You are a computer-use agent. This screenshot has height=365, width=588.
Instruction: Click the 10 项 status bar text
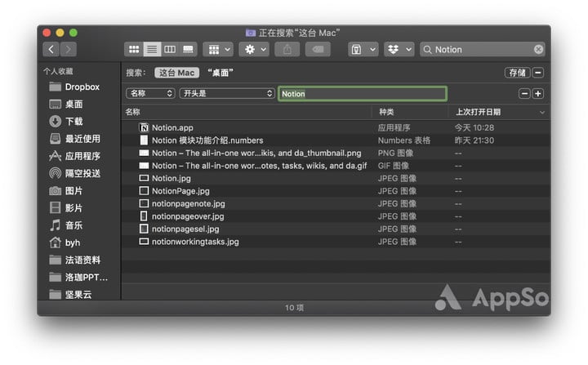click(294, 308)
